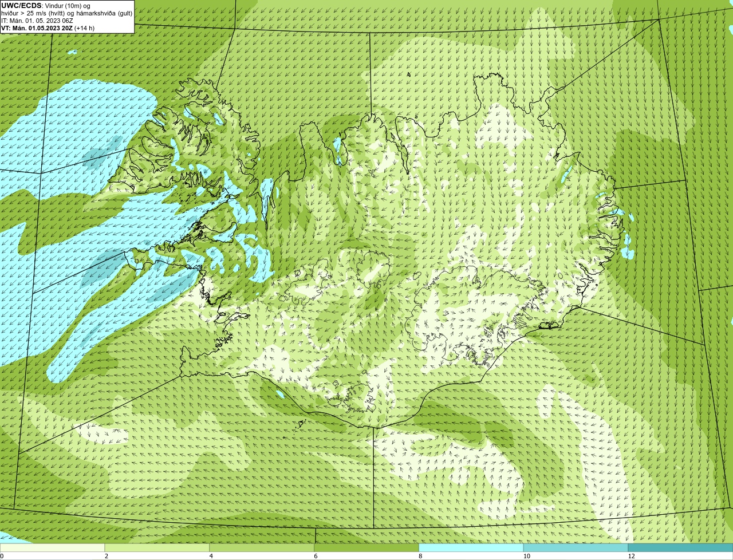Click the legend label '0'
The image size is (733, 560).
2,556
